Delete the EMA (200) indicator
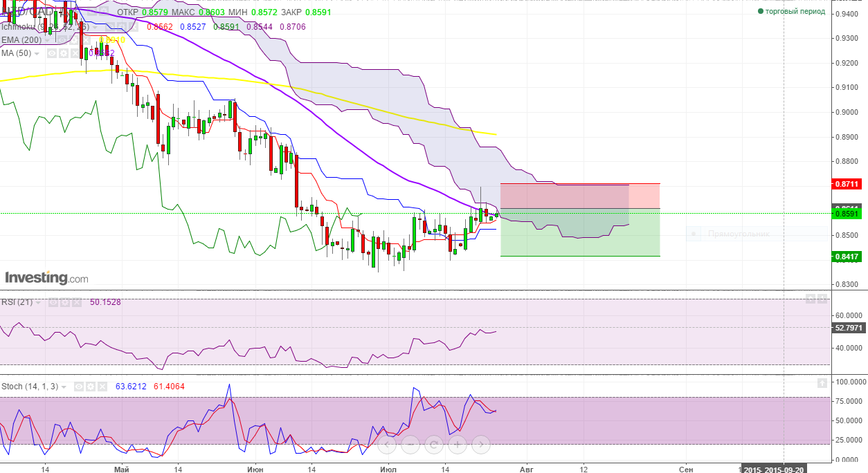Viewport: 868px width, 473px height. [86, 40]
